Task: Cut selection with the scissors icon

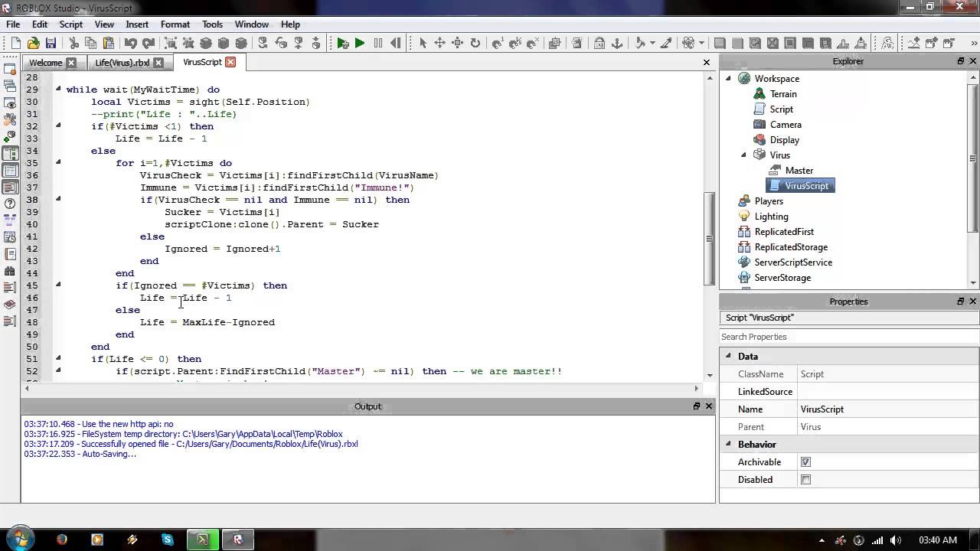Action: [x=73, y=44]
